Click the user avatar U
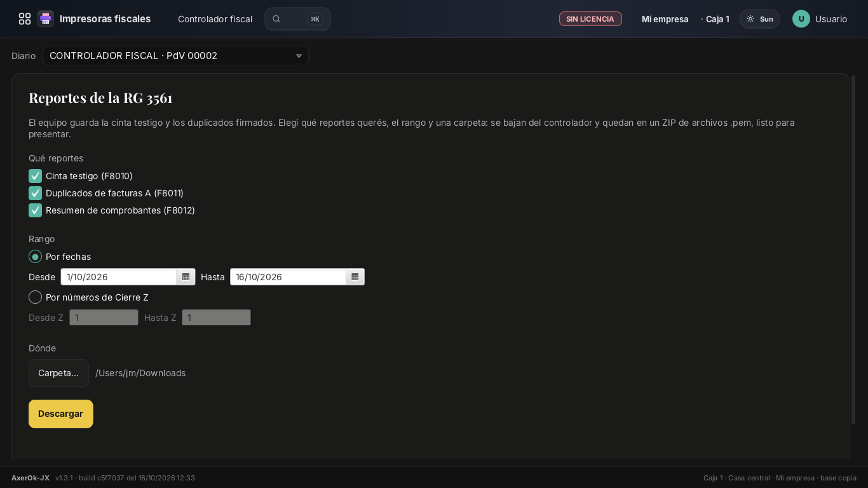 [x=801, y=19]
